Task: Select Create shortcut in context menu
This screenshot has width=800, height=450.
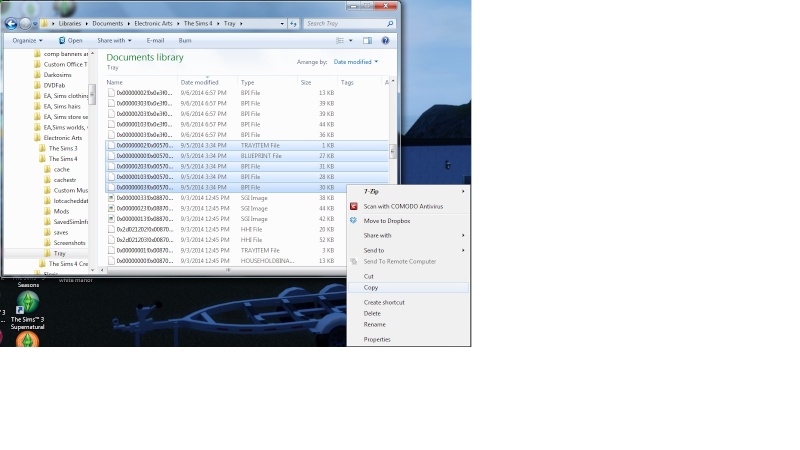Action: pyautogui.click(x=409, y=302)
